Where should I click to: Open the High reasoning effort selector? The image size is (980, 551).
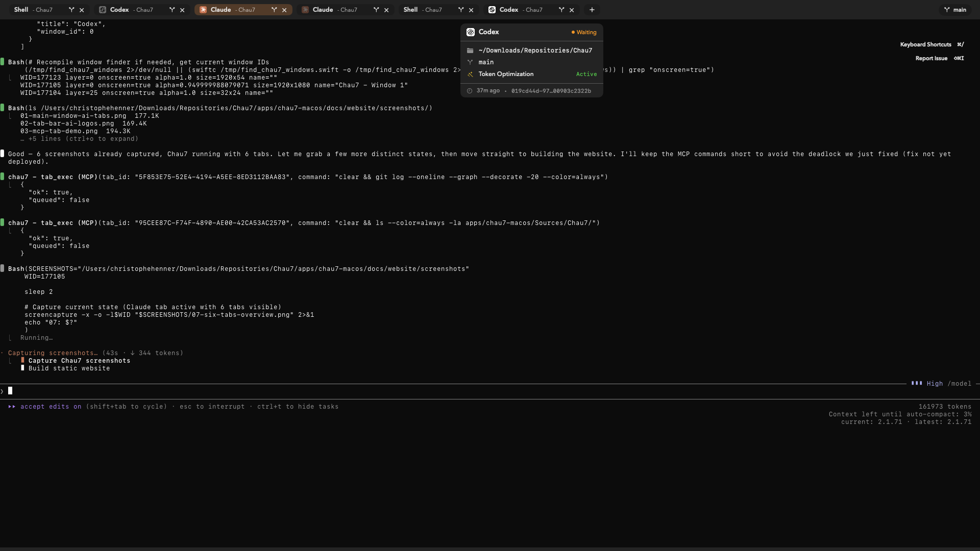(934, 384)
